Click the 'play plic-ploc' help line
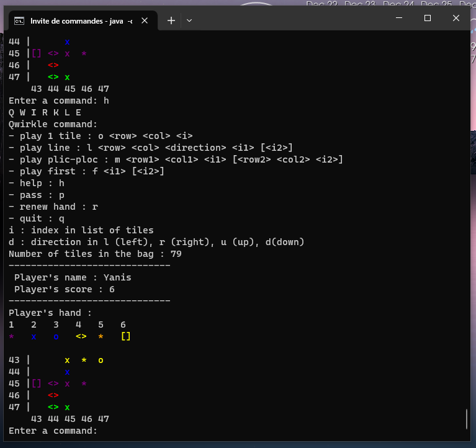 pyautogui.click(x=176, y=159)
